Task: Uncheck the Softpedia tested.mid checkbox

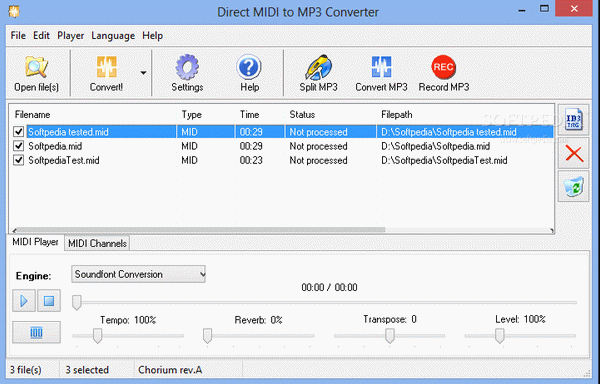Action: (18, 132)
